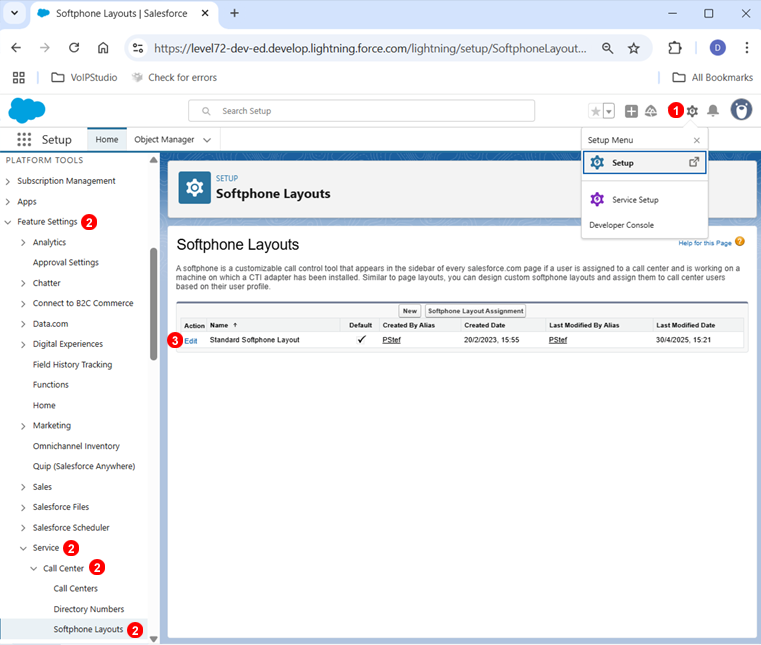Screen dimensions: 761x645
Task: Open PStef Last Modified By Alias link
Action: coord(558,340)
